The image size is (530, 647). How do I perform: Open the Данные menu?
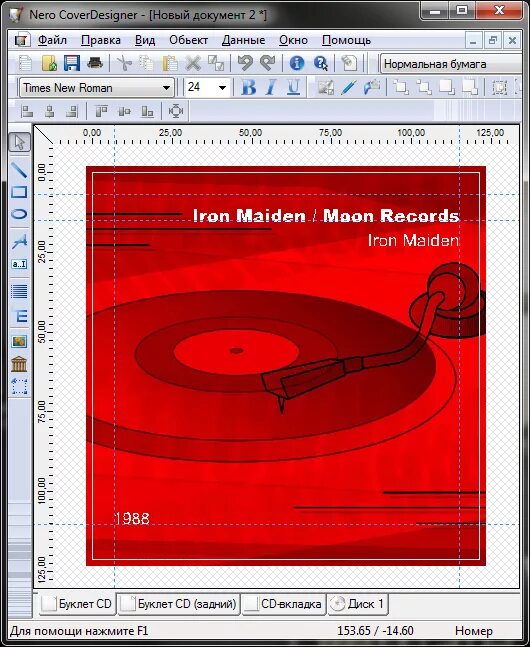pyautogui.click(x=244, y=40)
